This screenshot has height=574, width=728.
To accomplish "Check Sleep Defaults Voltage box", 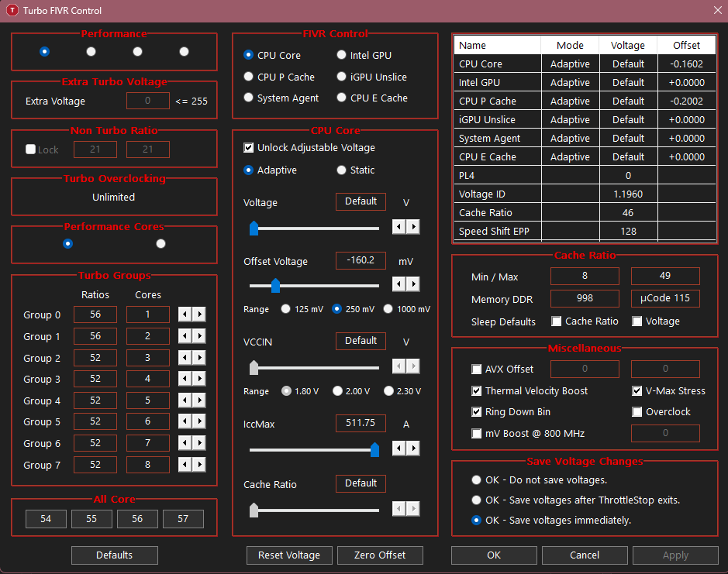I will [x=637, y=321].
